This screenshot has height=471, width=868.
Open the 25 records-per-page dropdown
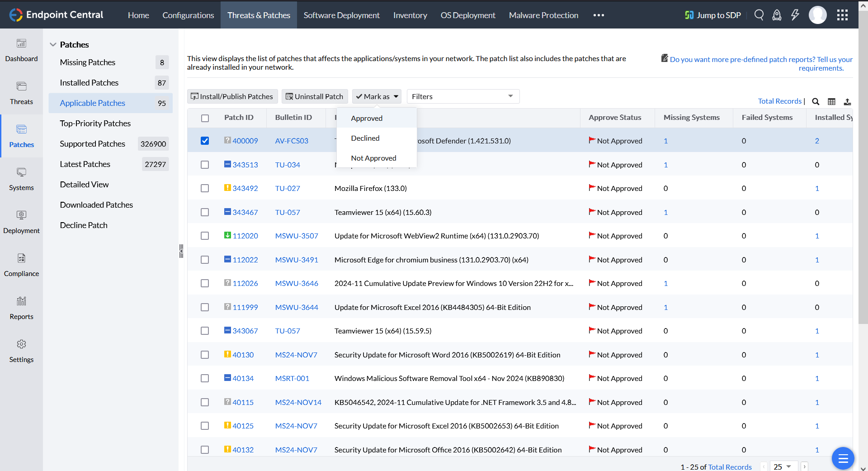tap(783, 466)
